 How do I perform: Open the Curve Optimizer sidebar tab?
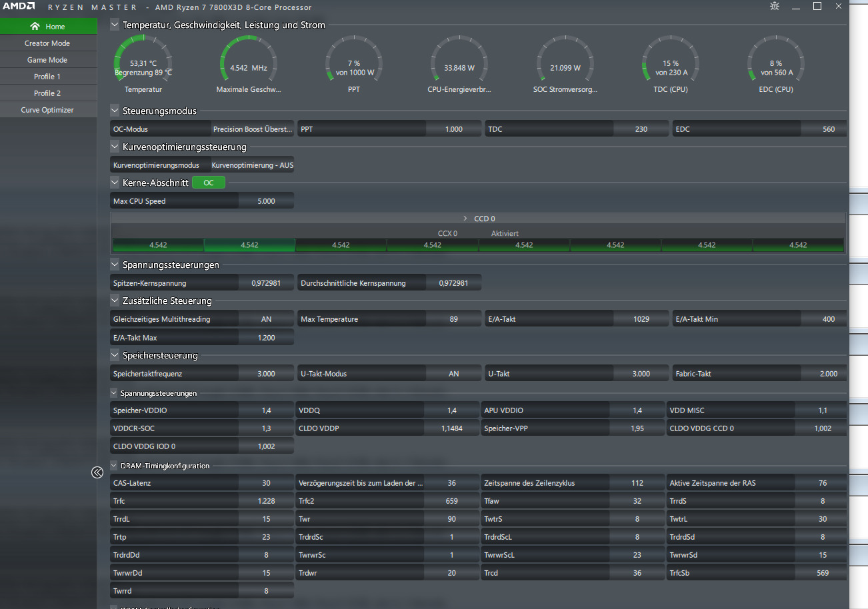(x=48, y=110)
